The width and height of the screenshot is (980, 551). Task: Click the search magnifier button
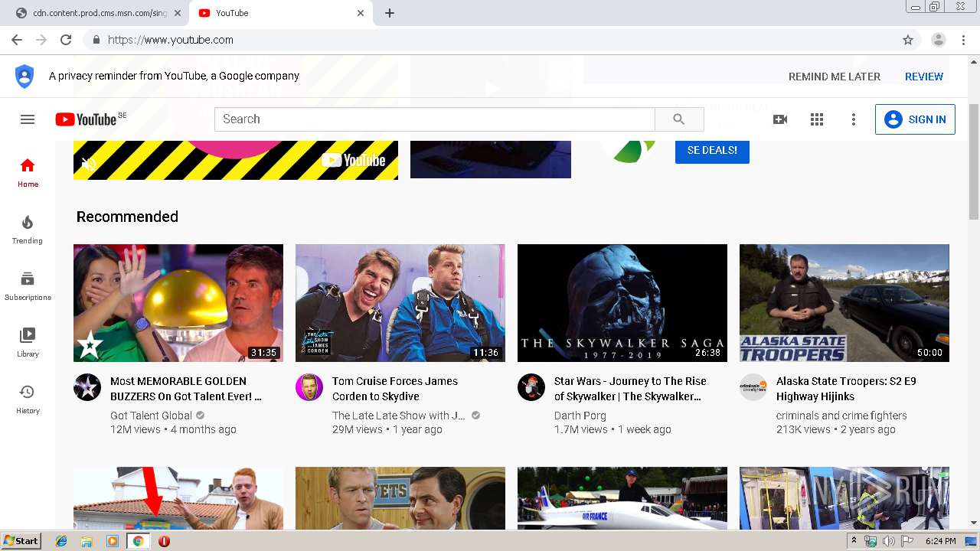(679, 119)
